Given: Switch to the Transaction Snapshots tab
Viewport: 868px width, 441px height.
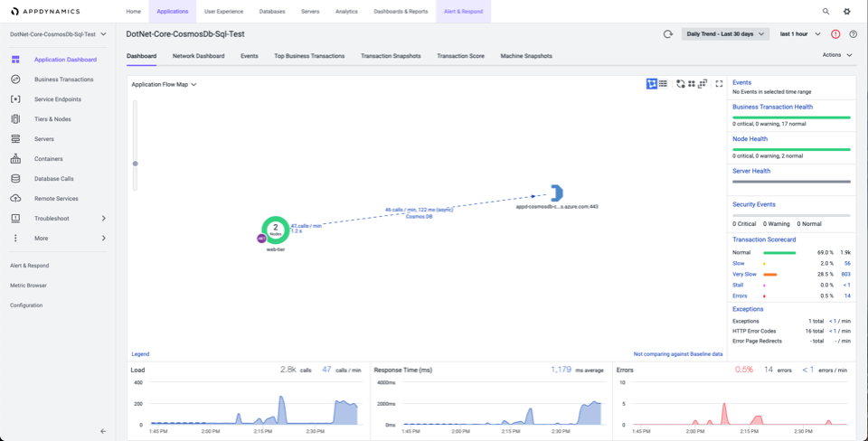Looking at the screenshot, I should (x=391, y=56).
